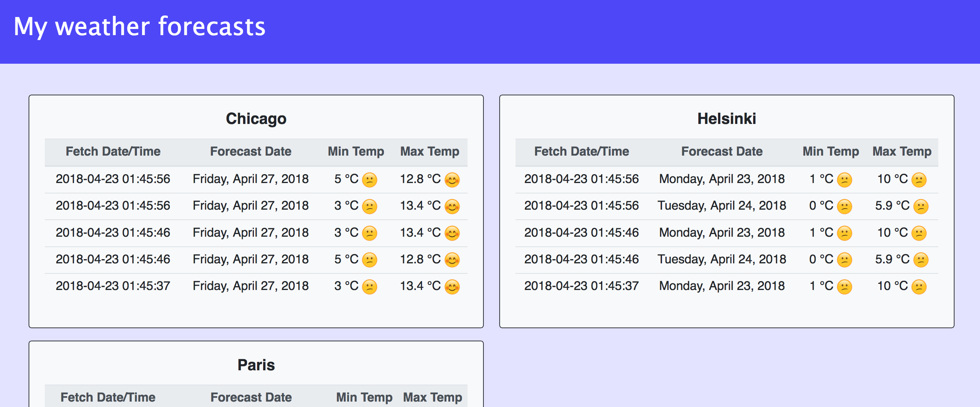Click the face emoji beside Helsinki 01:45:56 10 °C
Screen dimensions: 980x407
click(x=919, y=180)
